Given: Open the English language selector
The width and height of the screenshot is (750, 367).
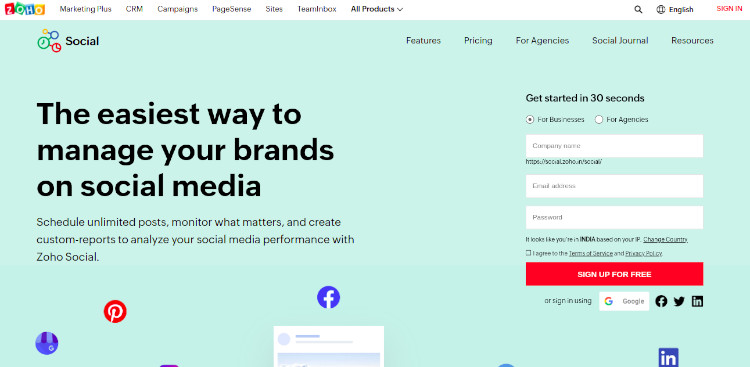Looking at the screenshot, I should pyautogui.click(x=675, y=10).
